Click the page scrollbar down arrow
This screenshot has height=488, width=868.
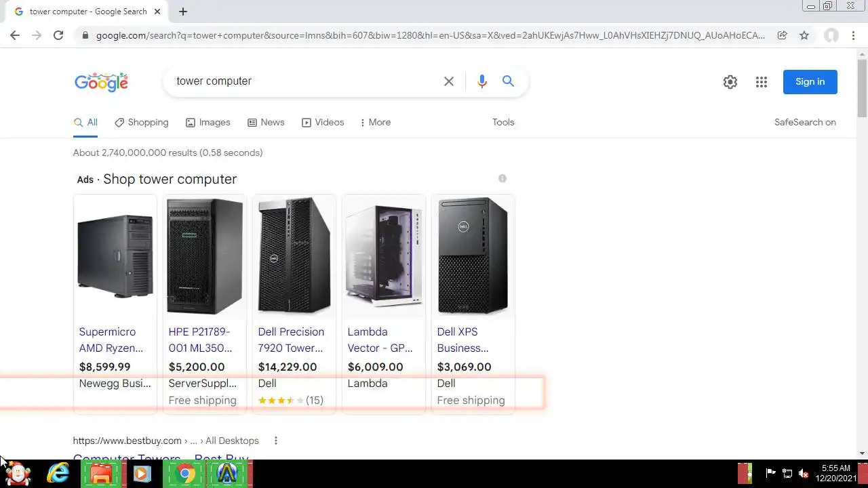click(862, 453)
